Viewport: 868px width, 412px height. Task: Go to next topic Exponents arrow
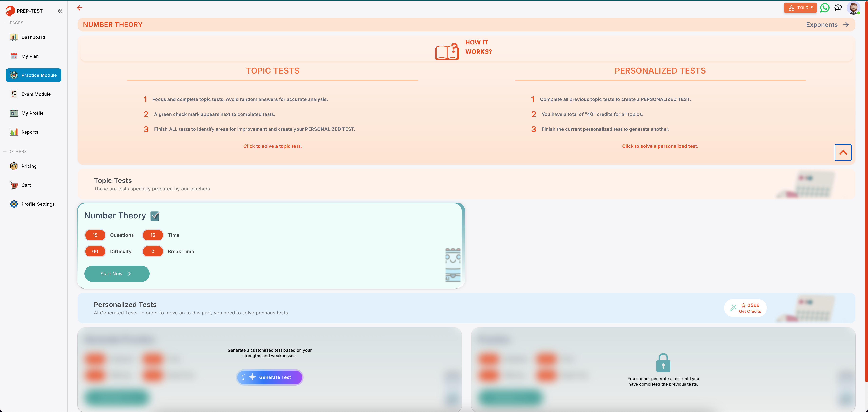846,25
